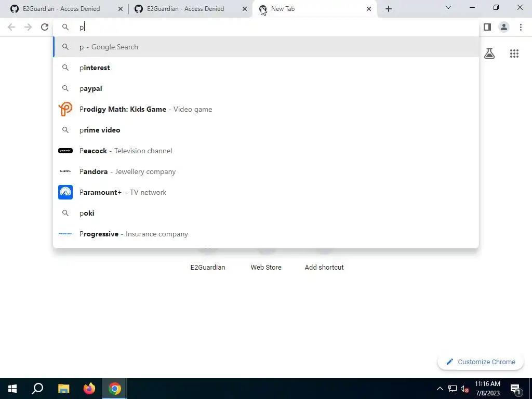Screen dimensions: 532x399
Task: Open the Windows Start menu
Action: click(12, 389)
